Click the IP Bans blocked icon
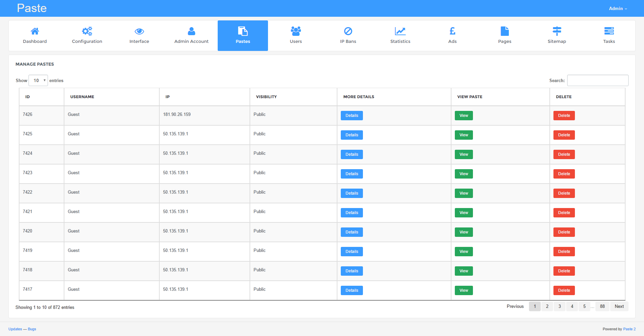This screenshot has width=644, height=336. (348, 31)
